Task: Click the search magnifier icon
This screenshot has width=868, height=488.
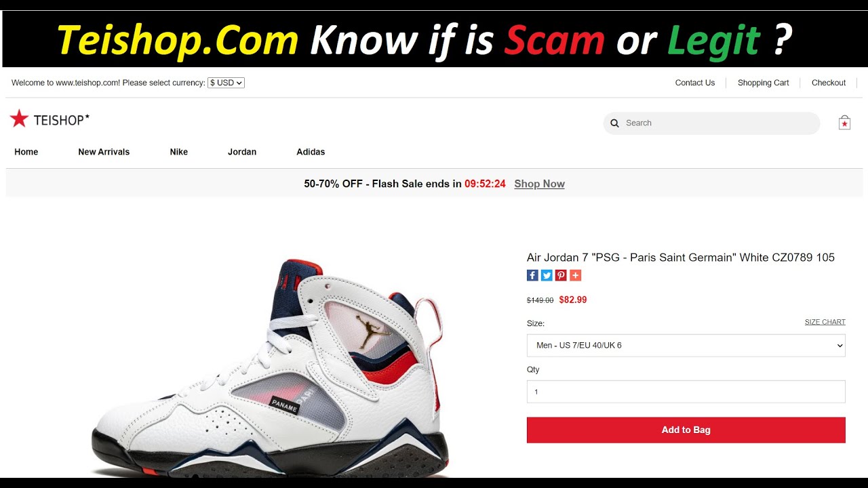Action: tap(614, 123)
